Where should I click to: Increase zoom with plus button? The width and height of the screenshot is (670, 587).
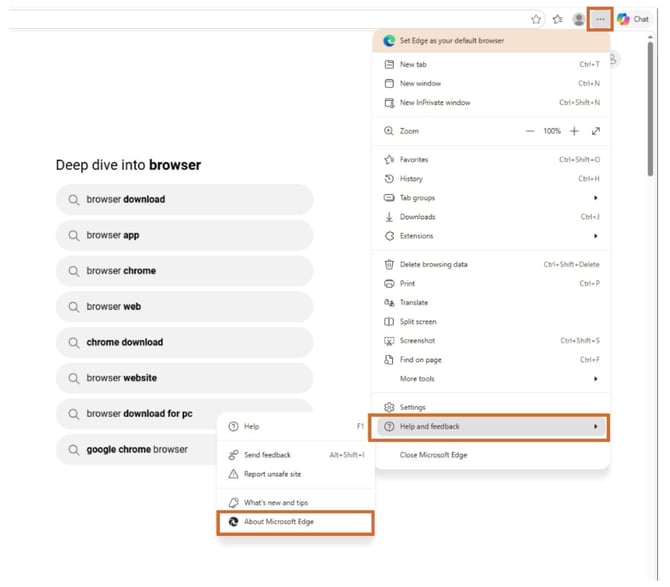[574, 131]
